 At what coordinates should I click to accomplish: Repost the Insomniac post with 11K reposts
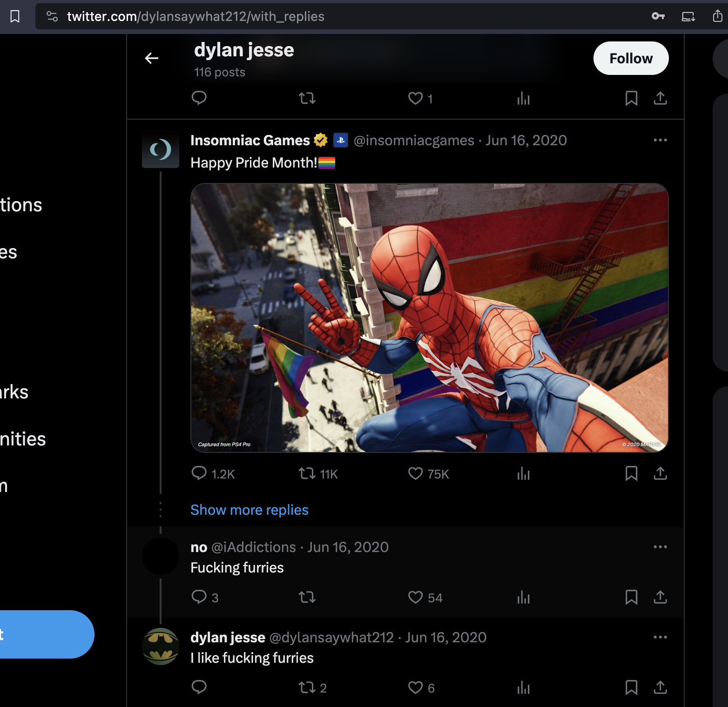318,474
